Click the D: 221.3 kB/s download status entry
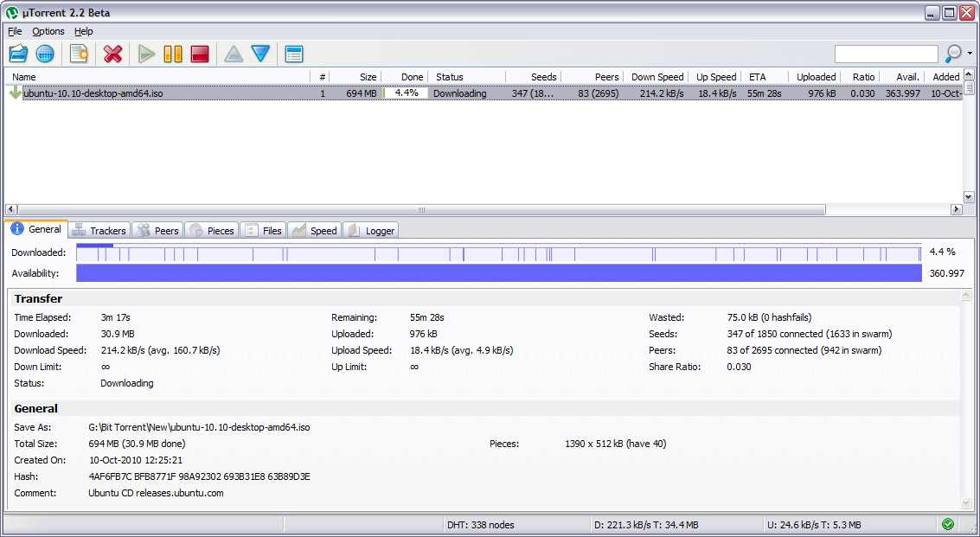Viewport: 980px width, 537px height. [646, 525]
